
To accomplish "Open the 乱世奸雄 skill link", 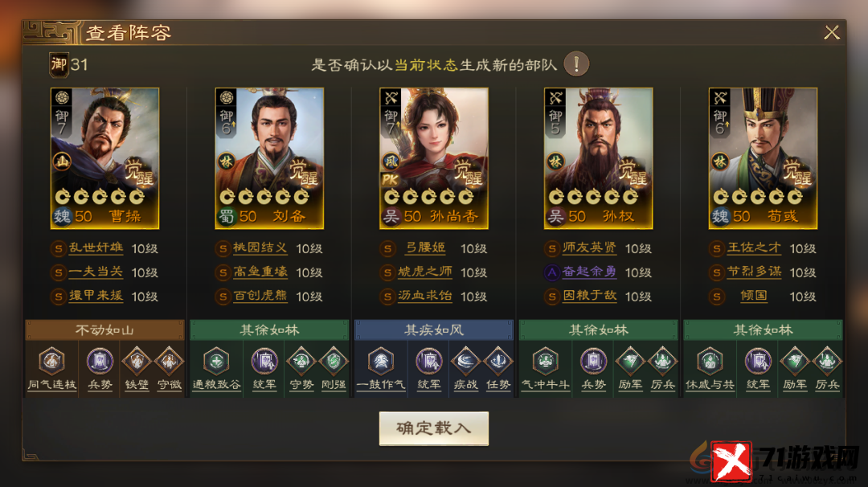I will (x=96, y=248).
